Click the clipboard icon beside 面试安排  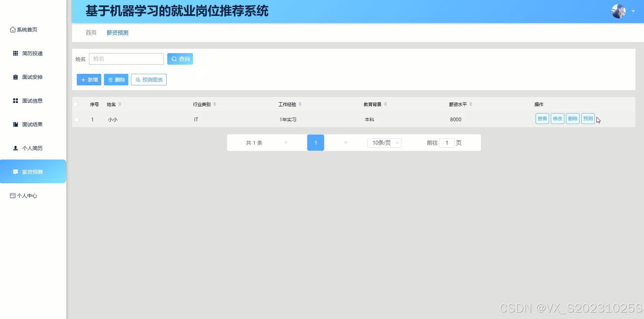pyautogui.click(x=15, y=77)
